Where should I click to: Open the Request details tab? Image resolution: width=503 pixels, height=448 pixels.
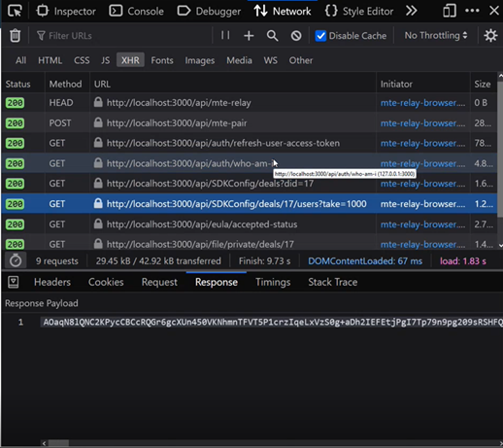coord(159,282)
